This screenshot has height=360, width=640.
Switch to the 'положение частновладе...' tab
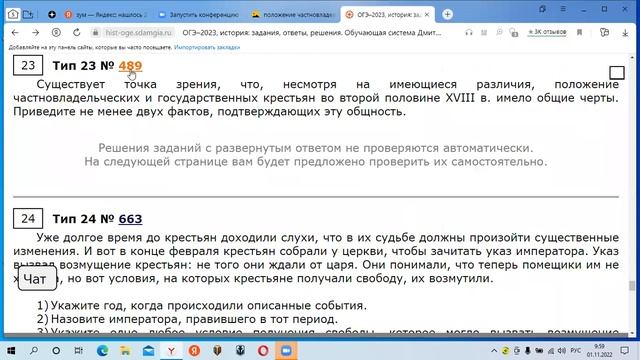tap(293, 15)
